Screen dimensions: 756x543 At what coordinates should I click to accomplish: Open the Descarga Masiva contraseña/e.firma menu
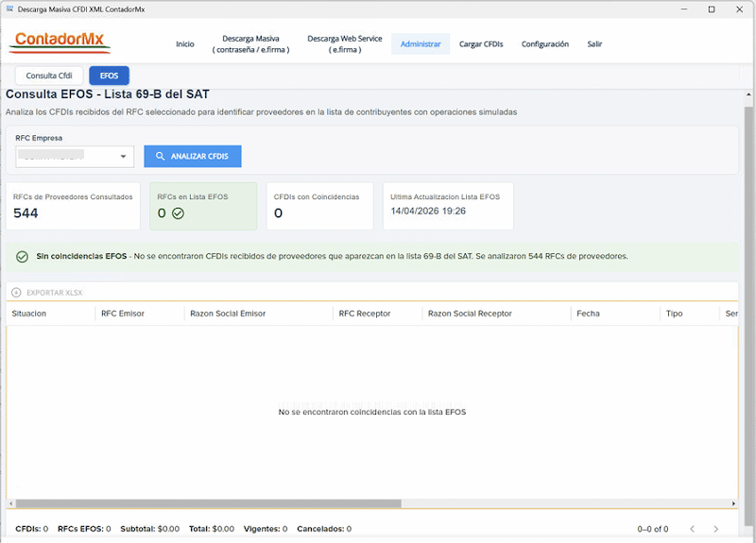[x=250, y=44]
